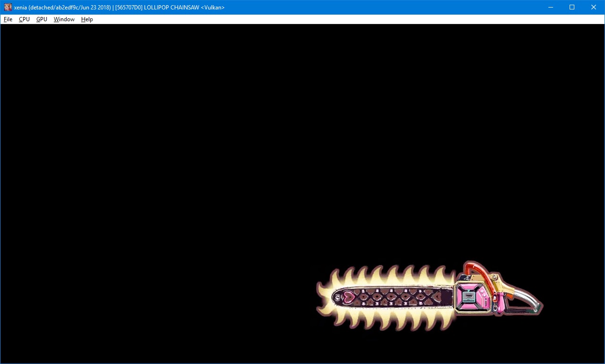This screenshot has height=364, width=605.
Task: Click the gray square on the pink engine
Action: (469, 297)
